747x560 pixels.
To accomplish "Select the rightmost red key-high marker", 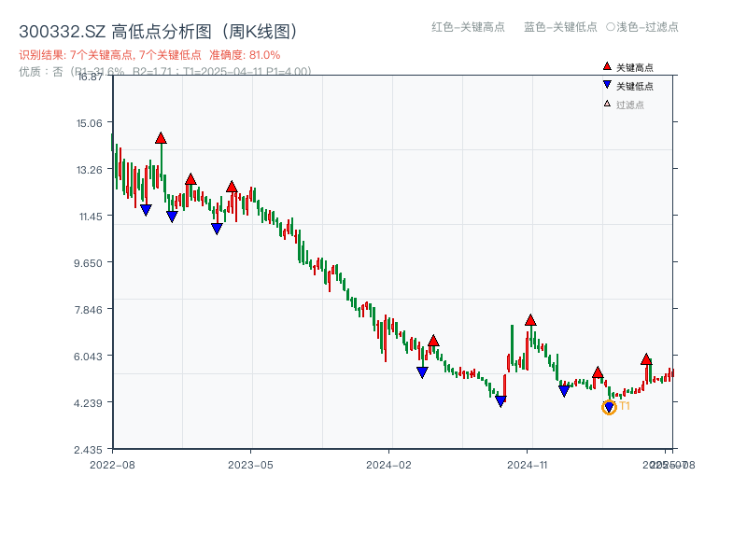I will coord(646,359).
